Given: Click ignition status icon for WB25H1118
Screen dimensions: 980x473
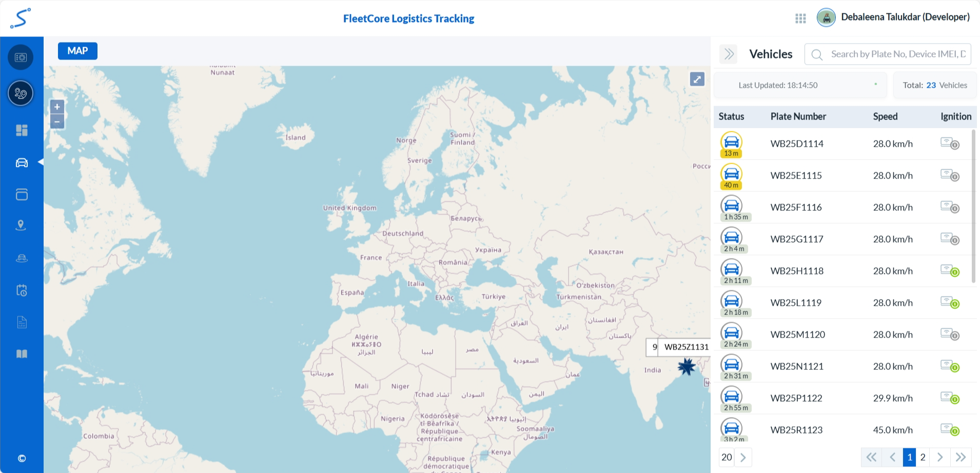Looking at the screenshot, I should coord(950,271).
